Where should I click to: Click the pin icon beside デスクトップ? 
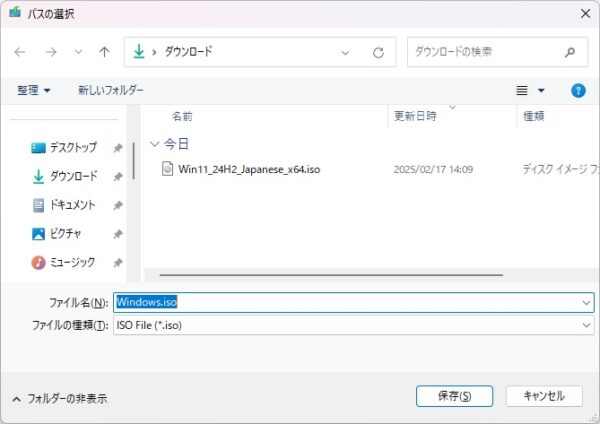118,148
